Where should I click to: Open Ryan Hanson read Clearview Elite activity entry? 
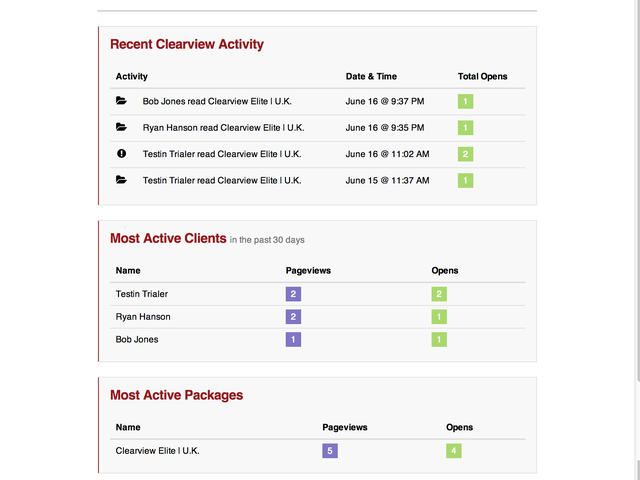click(223, 128)
